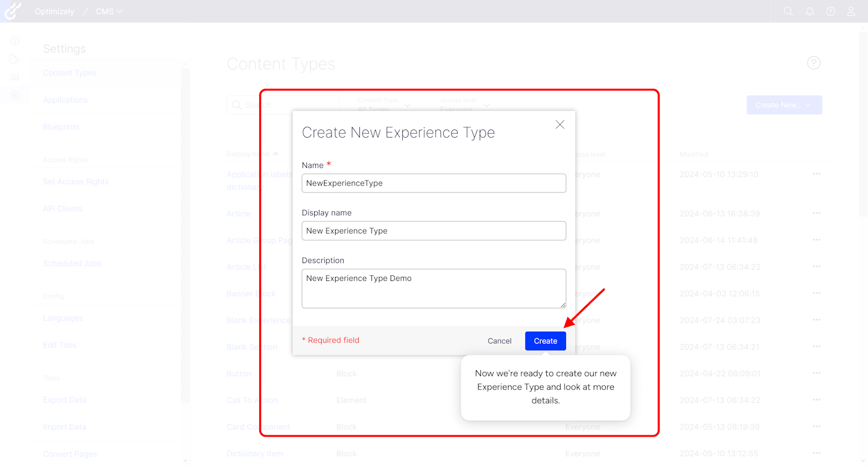Expand the Access level filter dropdown

[465, 105]
